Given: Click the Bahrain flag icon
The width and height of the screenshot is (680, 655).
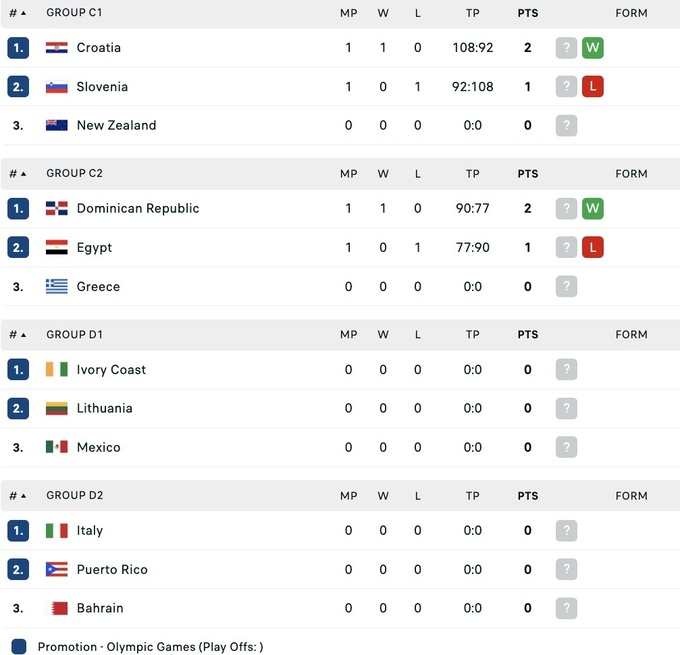Looking at the screenshot, I should 58,608.
